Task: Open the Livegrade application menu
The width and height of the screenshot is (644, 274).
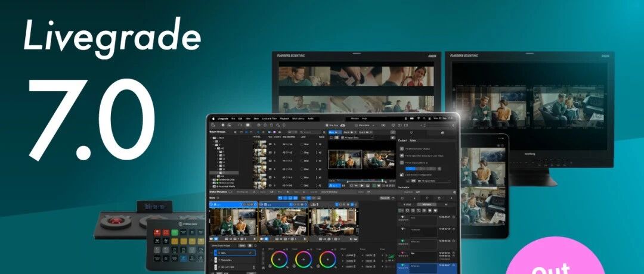Action: (x=222, y=119)
